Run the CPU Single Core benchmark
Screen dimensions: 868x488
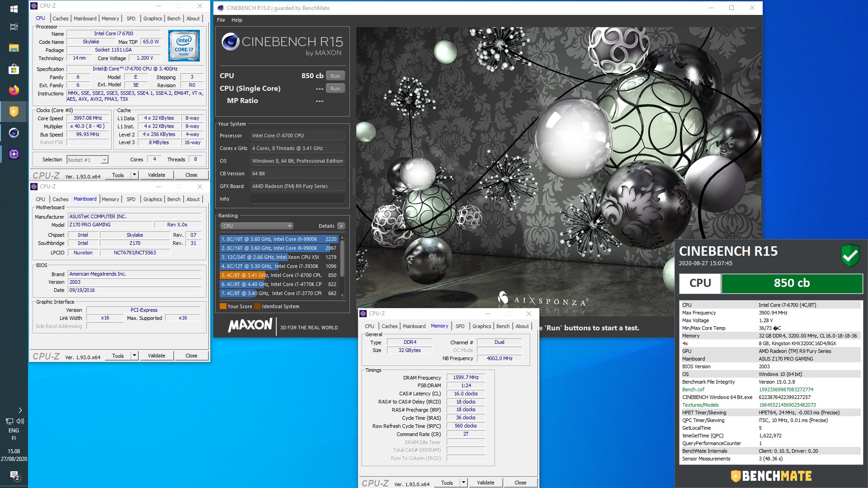pyautogui.click(x=335, y=89)
